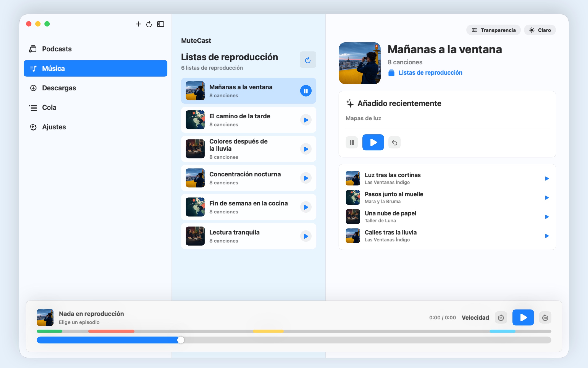Open Ajustes in the sidebar
This screenshot has width=588, height=368.
pyautogui.click(x=96, y=127)
